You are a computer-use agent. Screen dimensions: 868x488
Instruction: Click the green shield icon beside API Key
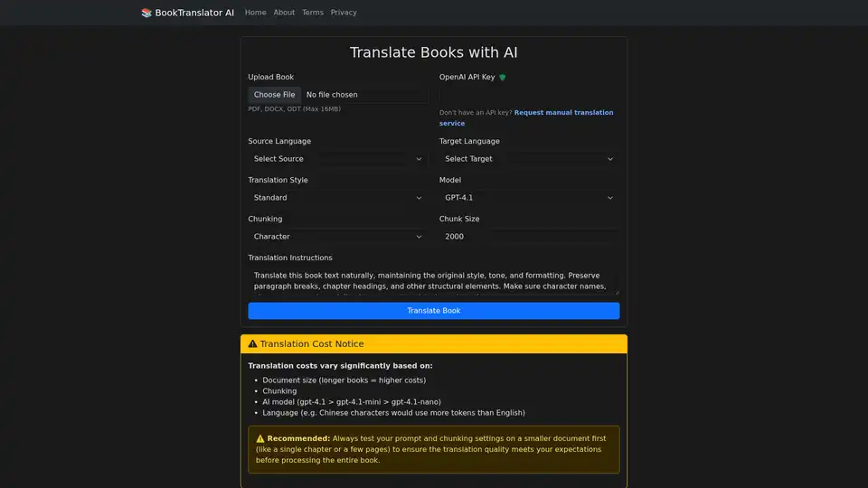pos(503,78)
